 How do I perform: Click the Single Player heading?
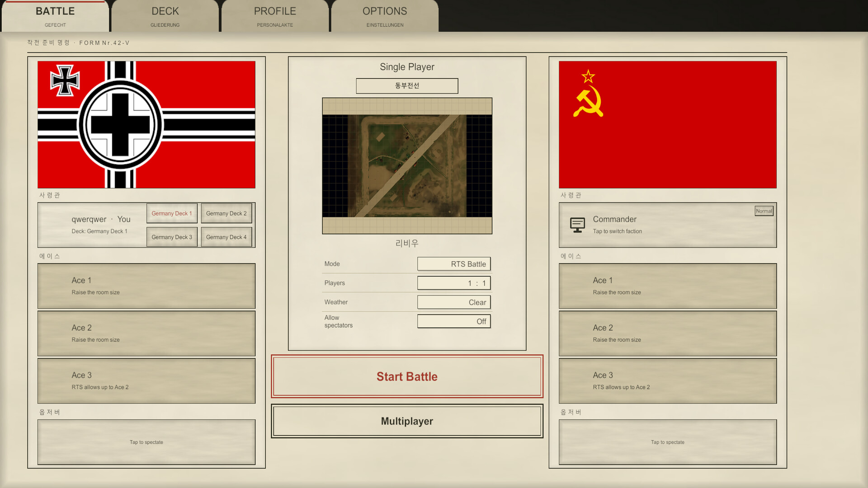tap(407, 67)
